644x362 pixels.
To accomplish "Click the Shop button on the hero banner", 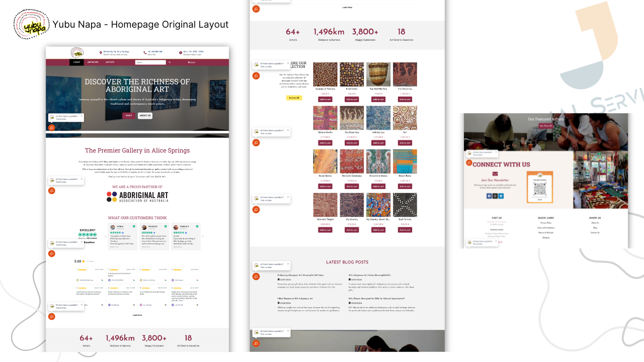I will click(x=129, y=116).
